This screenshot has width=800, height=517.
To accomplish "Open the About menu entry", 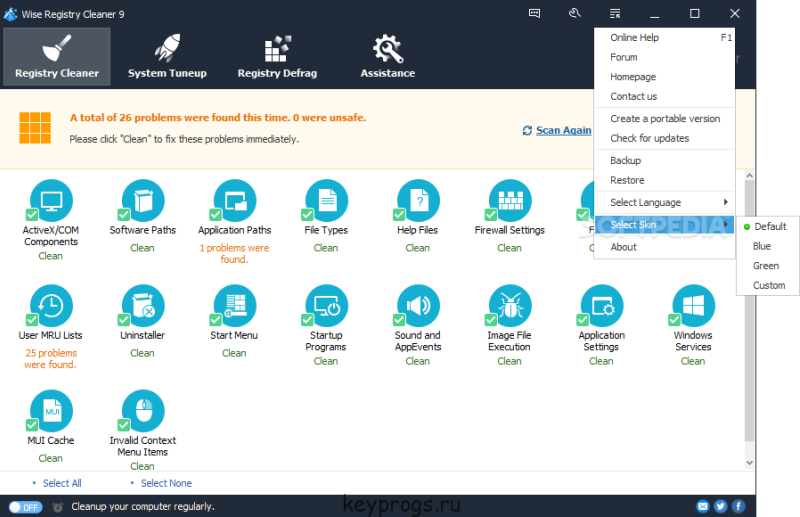I will 664,247.
